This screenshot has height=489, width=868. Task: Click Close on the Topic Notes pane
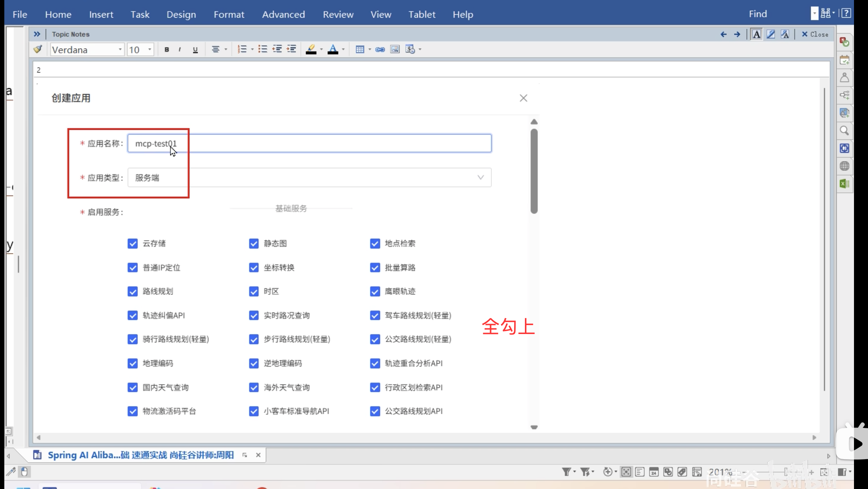pos(815,34)
